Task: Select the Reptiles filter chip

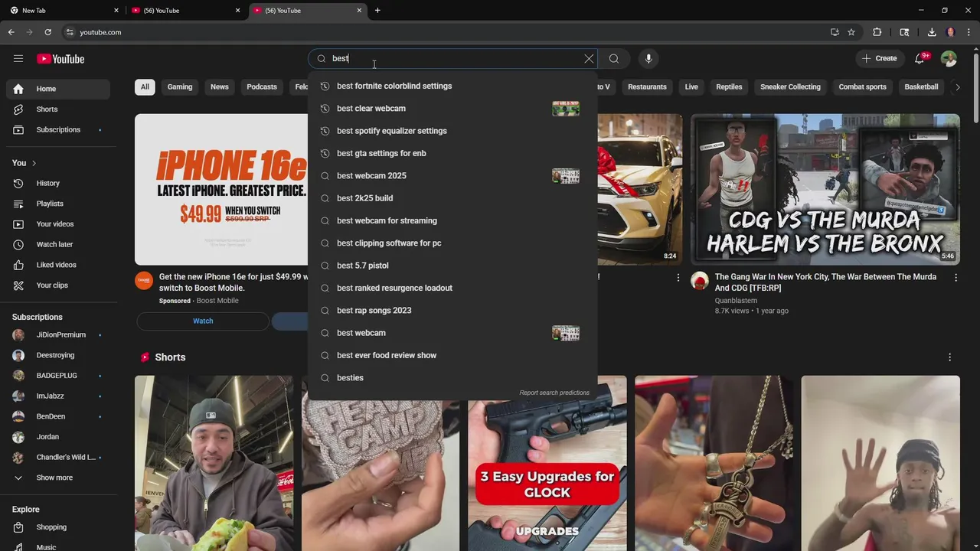Action: (729, 86)
